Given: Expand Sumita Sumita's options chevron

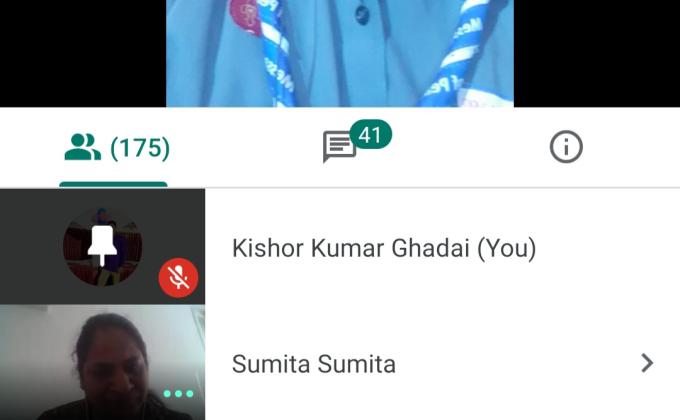Looking at the screenshot, I should tap(647, 363).
